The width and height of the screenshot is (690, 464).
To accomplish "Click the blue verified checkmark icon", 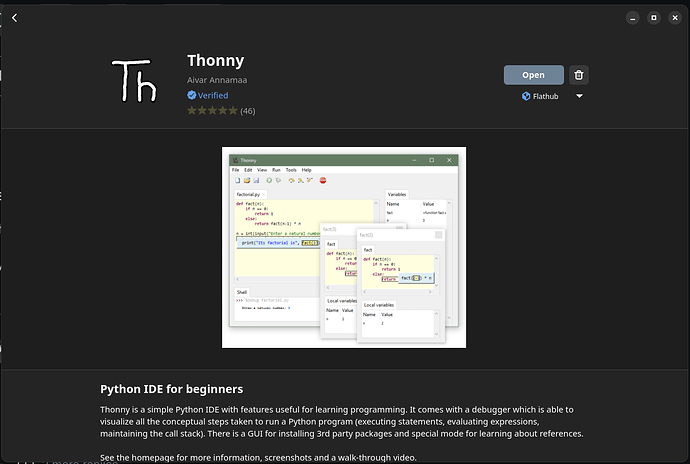I will tap(191, 95).
